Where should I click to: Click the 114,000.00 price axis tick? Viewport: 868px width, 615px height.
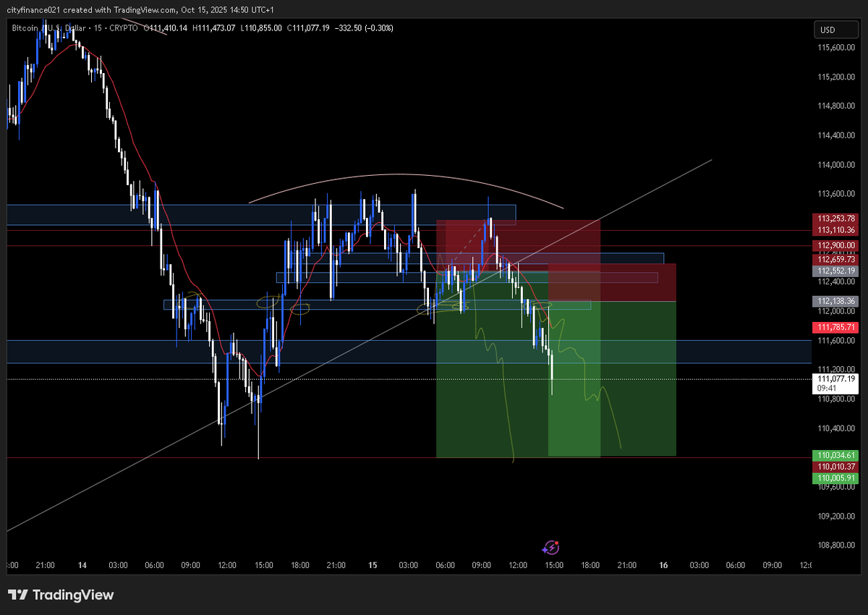(836, 165)
